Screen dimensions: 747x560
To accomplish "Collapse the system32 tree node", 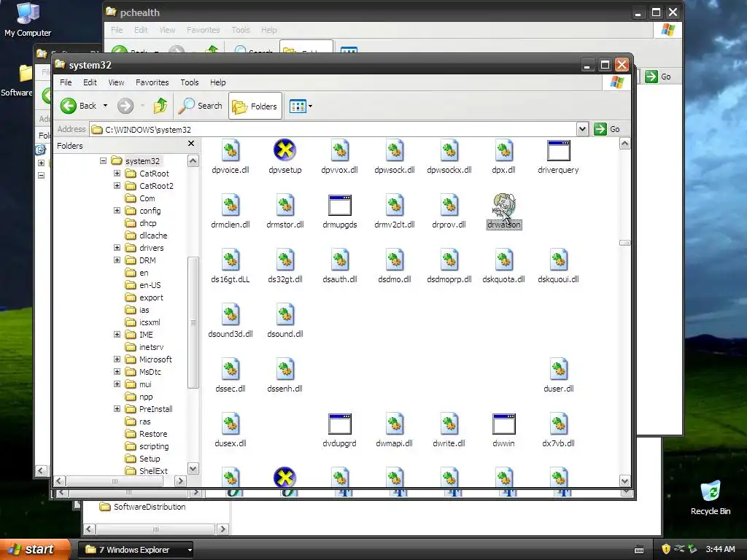I will click(x=103, y=160).
